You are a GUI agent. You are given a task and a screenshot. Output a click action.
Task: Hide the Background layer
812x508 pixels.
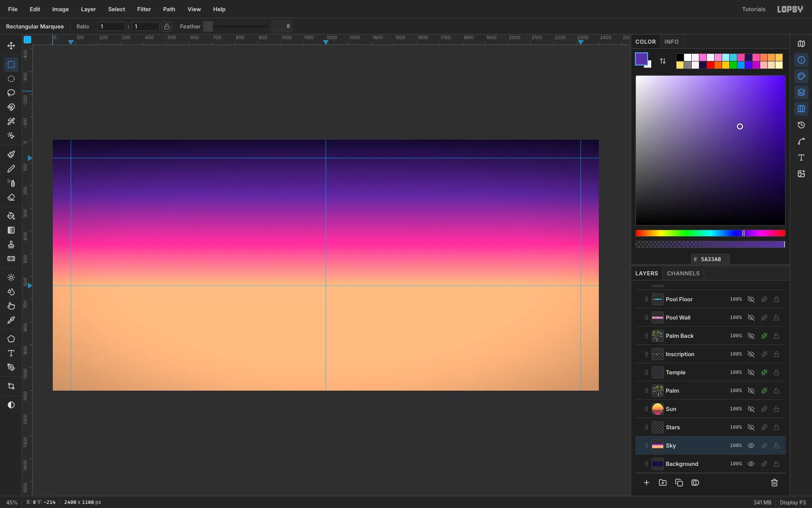(x=751, y=464)
